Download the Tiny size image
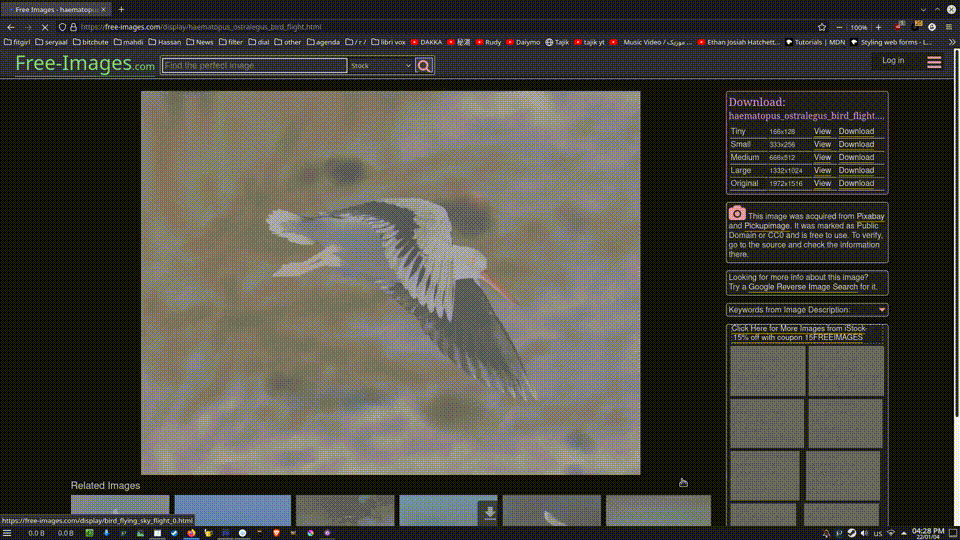The width and height of the screenshot is (960, 540). pos(856,131)
